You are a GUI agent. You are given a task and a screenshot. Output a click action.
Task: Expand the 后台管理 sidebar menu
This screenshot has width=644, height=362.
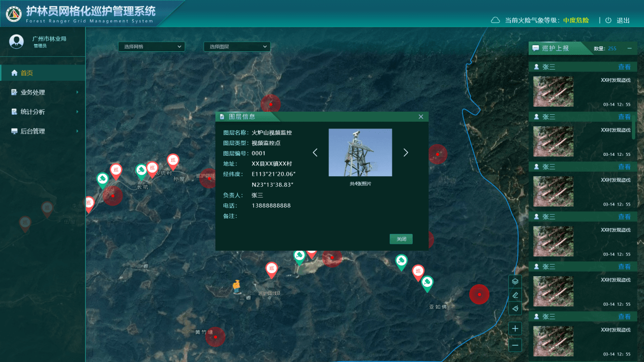click(x=43, y=131)
